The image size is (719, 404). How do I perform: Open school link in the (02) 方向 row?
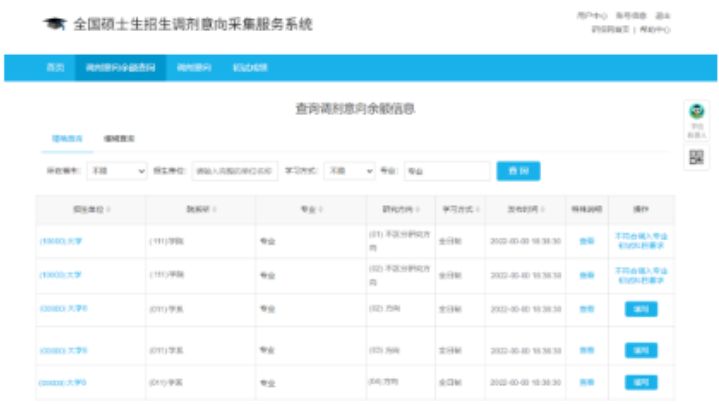tap(63, 309)
